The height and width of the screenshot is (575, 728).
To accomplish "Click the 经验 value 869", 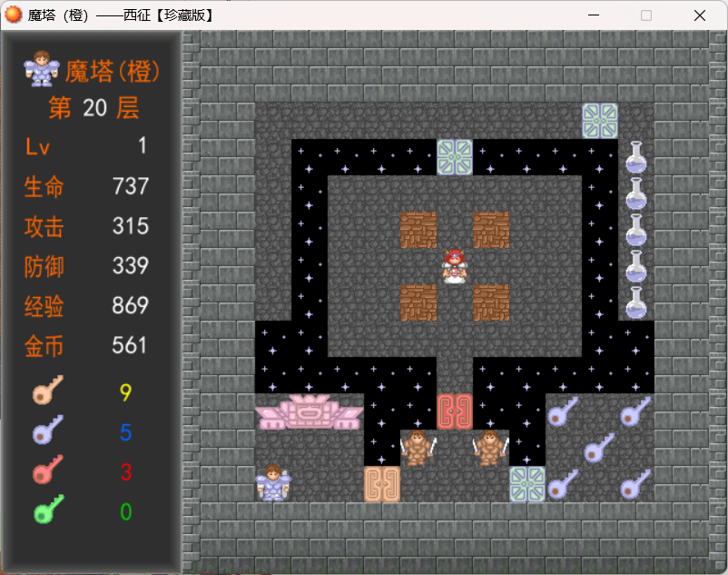I will 130,305.
